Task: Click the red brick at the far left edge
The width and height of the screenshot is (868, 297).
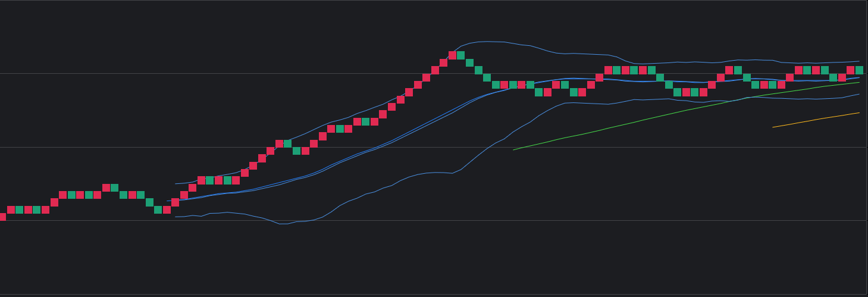Action: click(2, 217)
